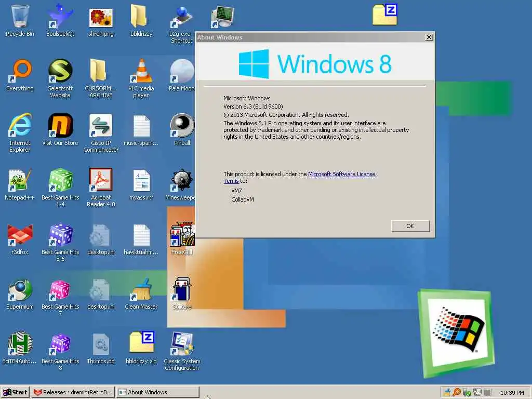Launch the FreeCell game

click(x=182, y=239)
